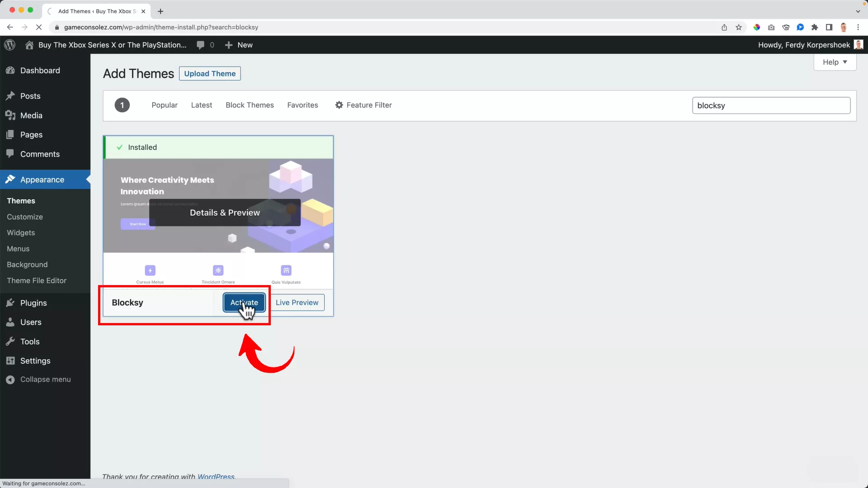Image resolution: width=868 pixels, height=488 pixels.
Task: Switch to the Block Themes tab
Action: [250, 105]
